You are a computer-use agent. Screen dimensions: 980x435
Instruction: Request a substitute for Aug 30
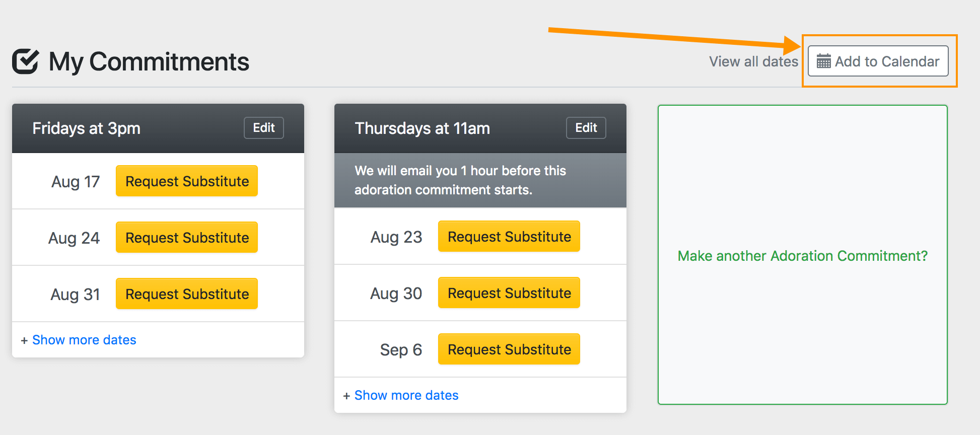point(509,293)
